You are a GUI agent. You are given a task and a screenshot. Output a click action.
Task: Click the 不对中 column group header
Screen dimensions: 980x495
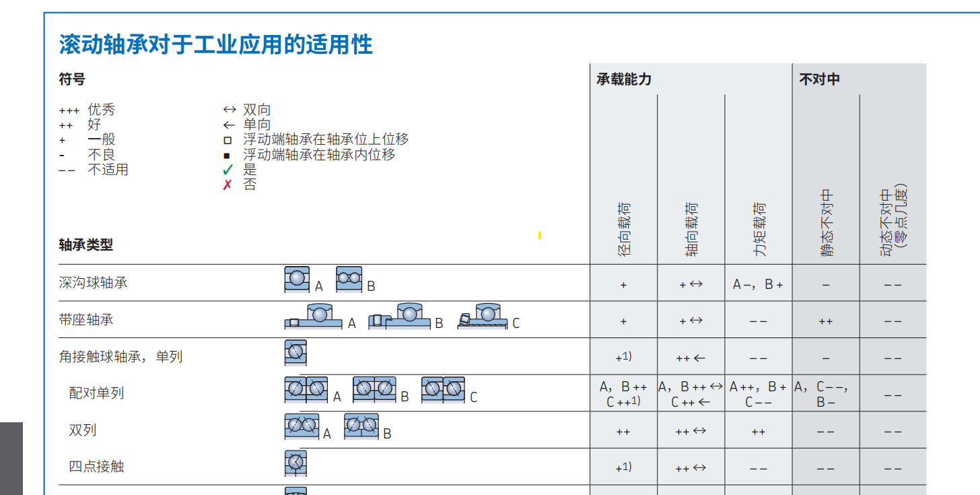819,79
